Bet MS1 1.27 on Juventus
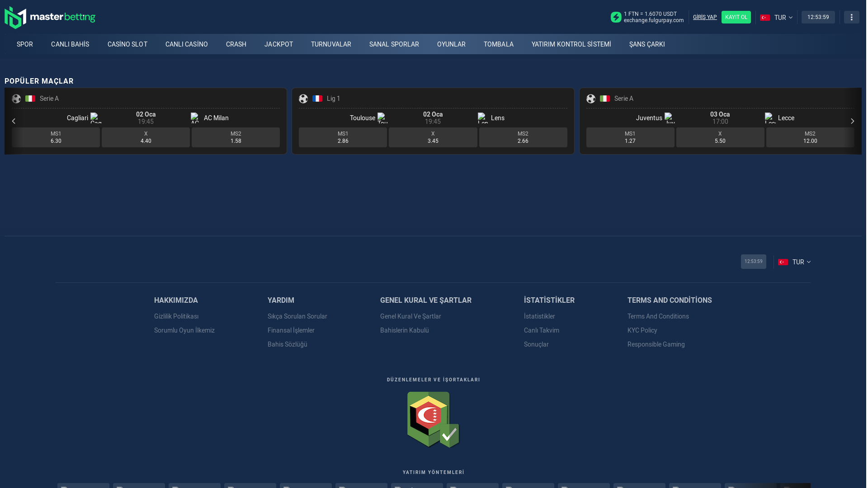Image resolution: width=868 pixels, height=488 pixels. (x=630, y=137)
